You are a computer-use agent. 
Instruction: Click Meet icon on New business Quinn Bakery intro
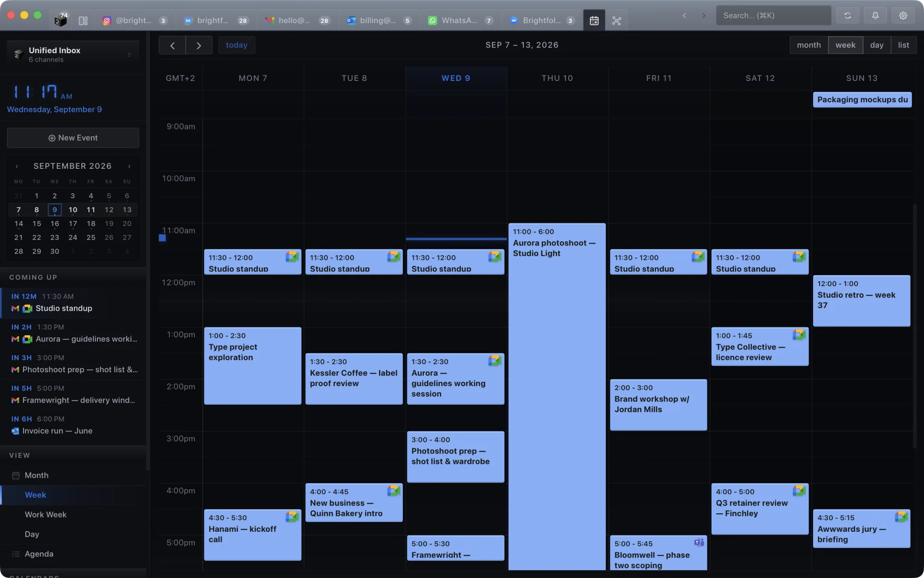(394, 491)
